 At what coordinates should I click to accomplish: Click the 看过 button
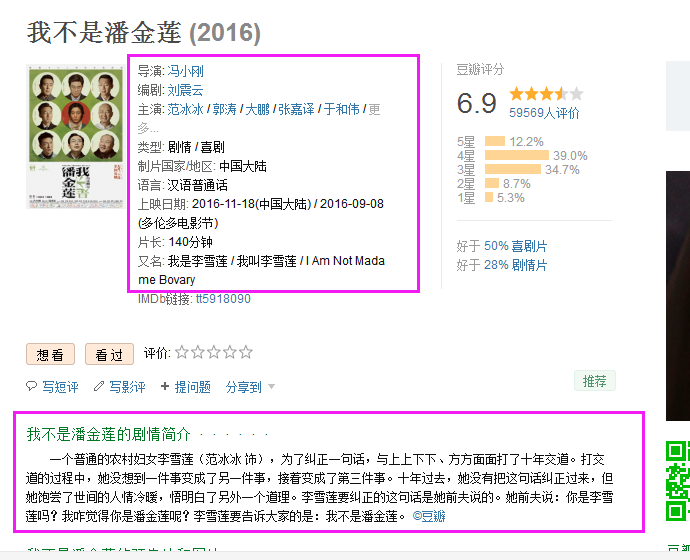pos(109,354)
